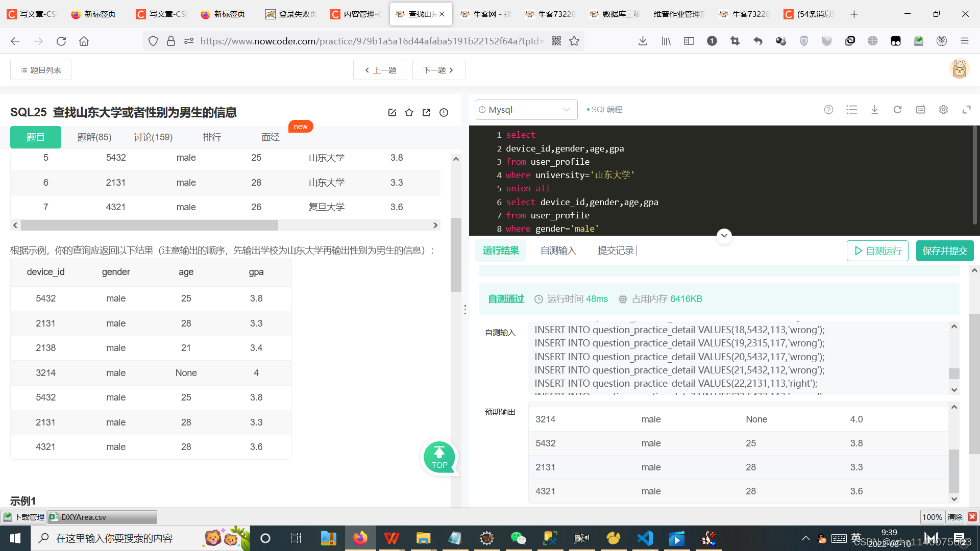The image size is (980, 551).
Task: Switch to 题解(85) tab
Action: point(94,137)
